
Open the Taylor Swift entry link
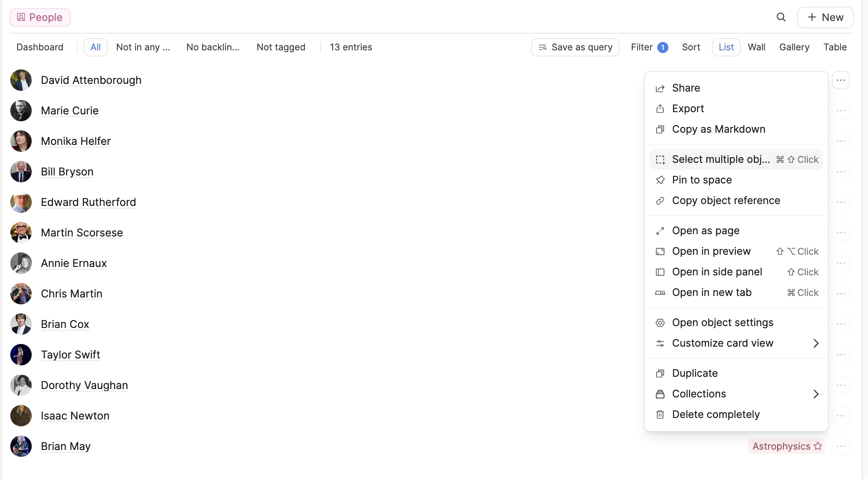[x=70, y=355]
